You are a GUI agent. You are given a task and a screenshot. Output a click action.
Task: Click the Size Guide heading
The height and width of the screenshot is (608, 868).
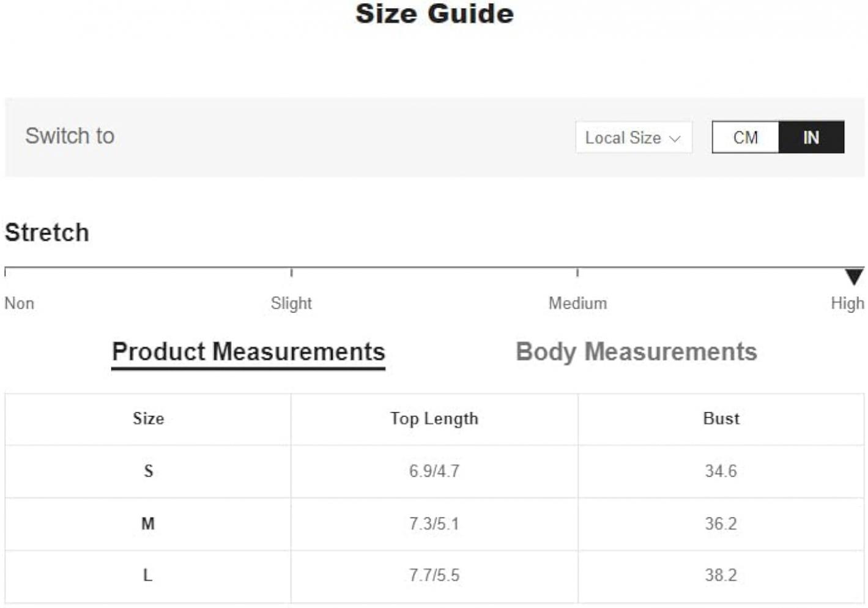pos(434,13)
